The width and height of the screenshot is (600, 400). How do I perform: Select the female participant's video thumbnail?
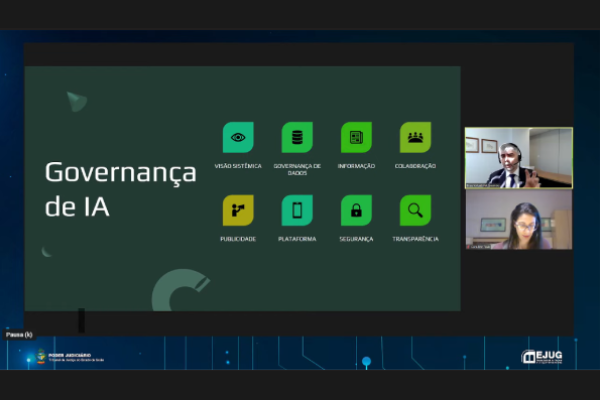point(518,220)
